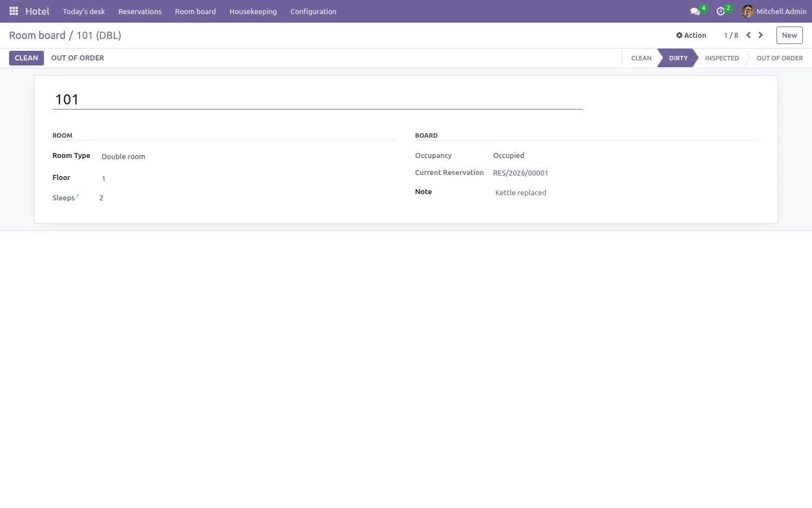This screenshot has height=508, width=812.
Task: Click the record pager 1 / 8
Action: pos(731,35)
